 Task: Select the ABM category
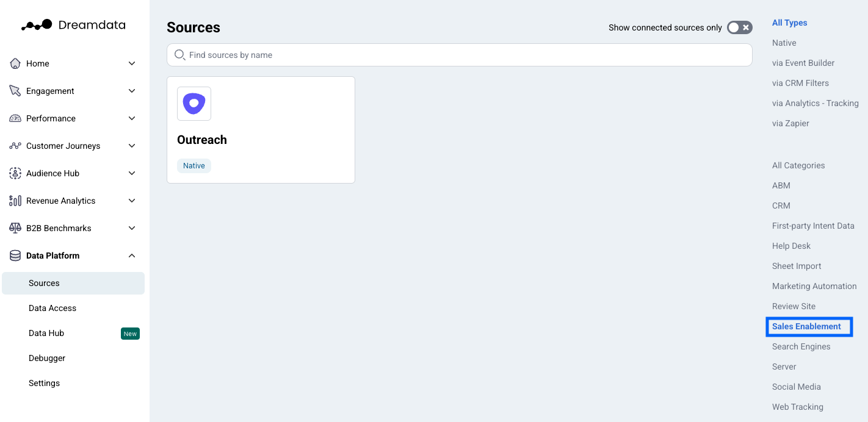[x=781, y=185]
